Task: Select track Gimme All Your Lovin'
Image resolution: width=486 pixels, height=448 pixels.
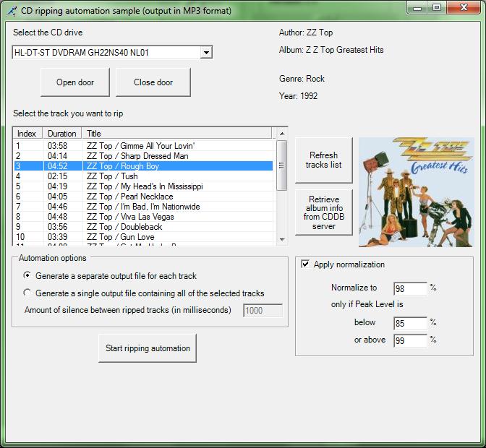Action: click(x=141, y=146)
